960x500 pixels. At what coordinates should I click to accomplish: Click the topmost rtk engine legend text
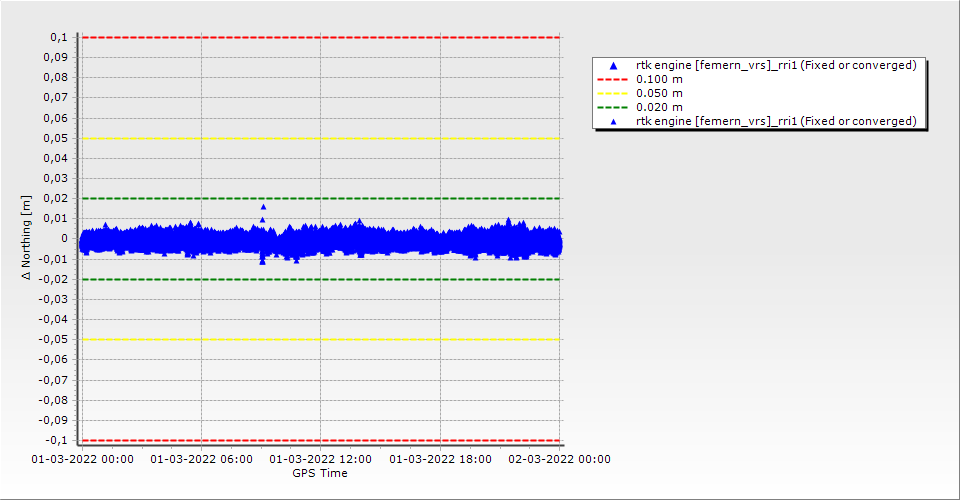[776, 66]
